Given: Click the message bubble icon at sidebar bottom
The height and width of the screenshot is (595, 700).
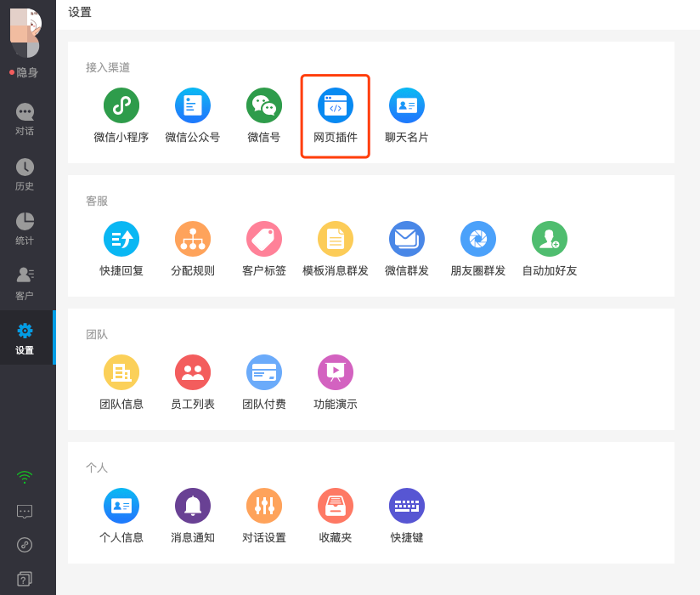Looking at the screenshot, I should pos(25,512).
